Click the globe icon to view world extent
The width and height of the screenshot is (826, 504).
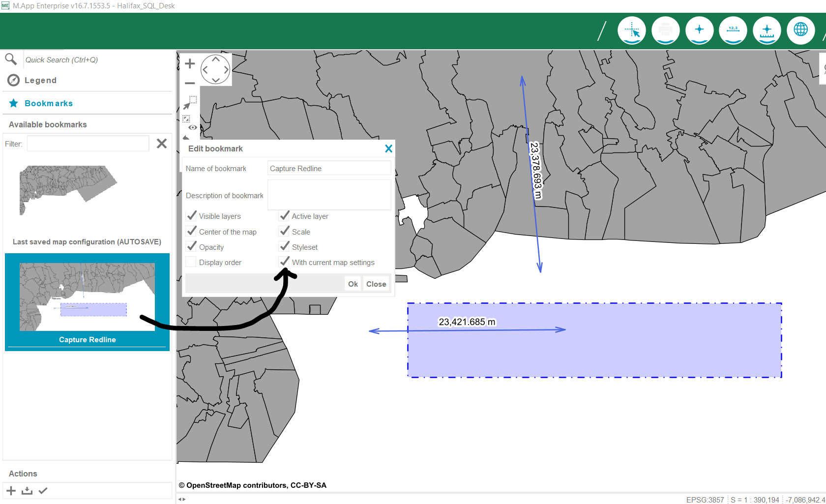800,30
